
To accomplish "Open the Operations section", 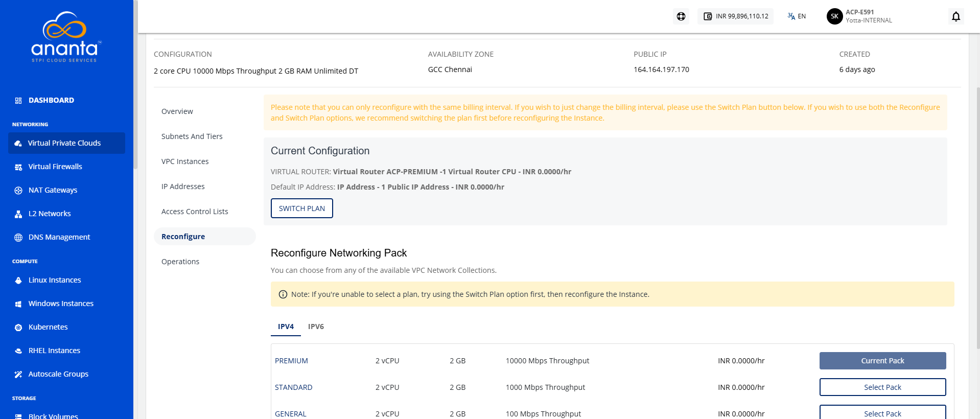I will tap(180, 262).
